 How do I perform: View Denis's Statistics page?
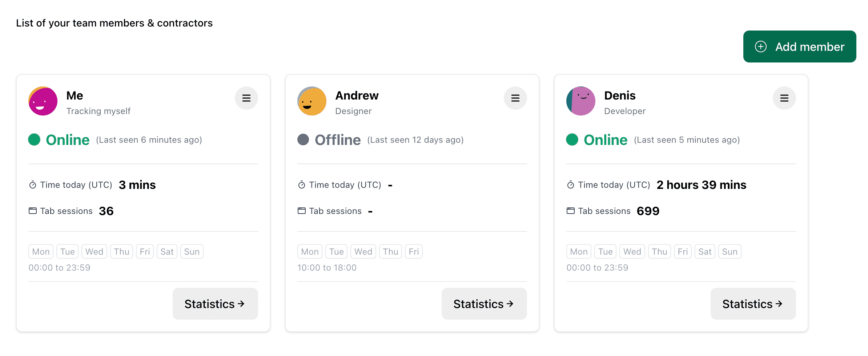click(x=753, y=304)
